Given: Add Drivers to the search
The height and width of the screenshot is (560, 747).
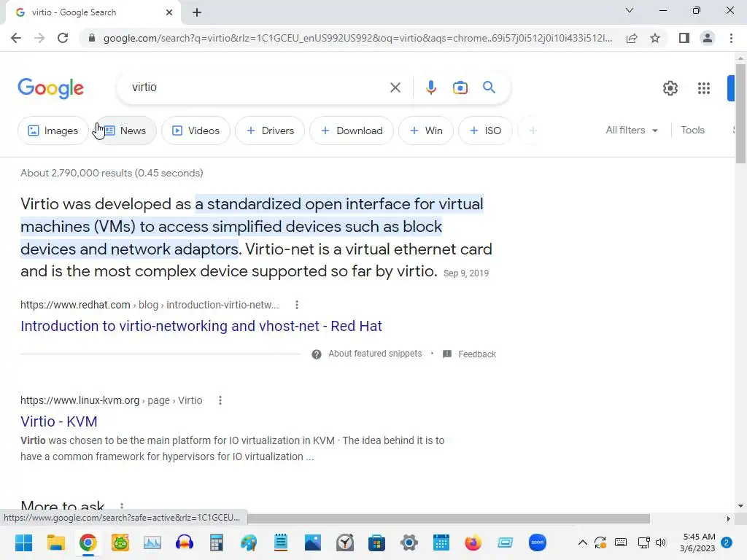Looking at the screenshot, I should pyautogui.click(x=270, y=131).
